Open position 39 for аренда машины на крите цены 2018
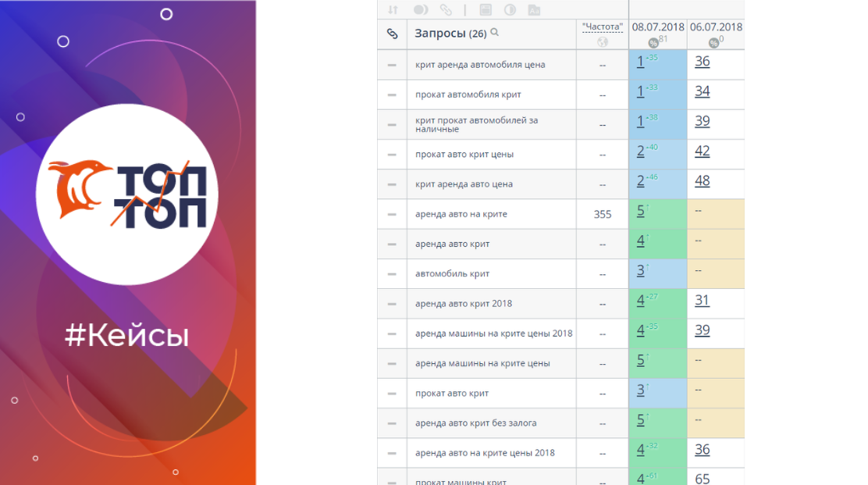The width and height of the screenshot is (868, 485). (703, 330)
